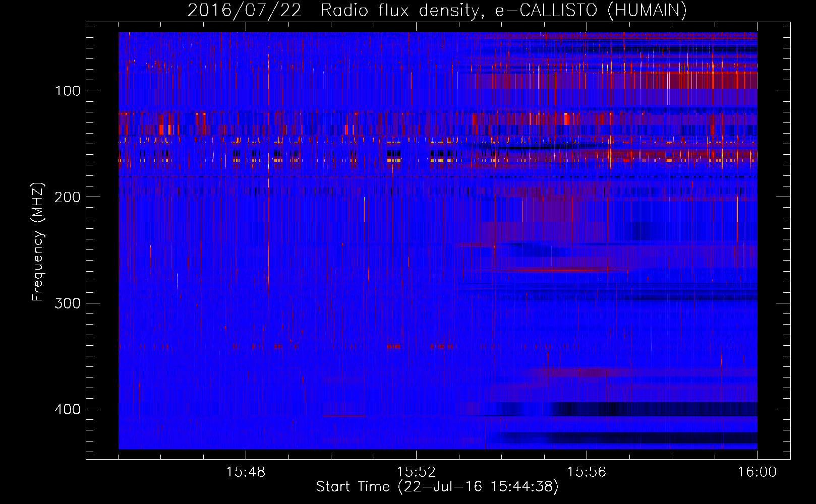This screenshot has width=816, height=504.
Task: Select the 15:56 time tick label
Action: 587,472
